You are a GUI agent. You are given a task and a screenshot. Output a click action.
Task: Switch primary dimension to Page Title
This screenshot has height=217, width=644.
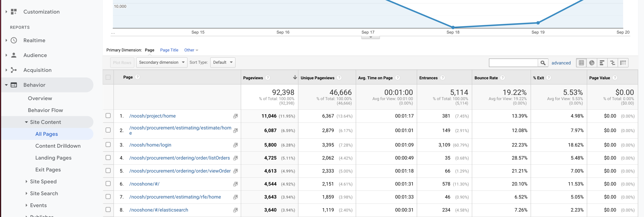169,50
